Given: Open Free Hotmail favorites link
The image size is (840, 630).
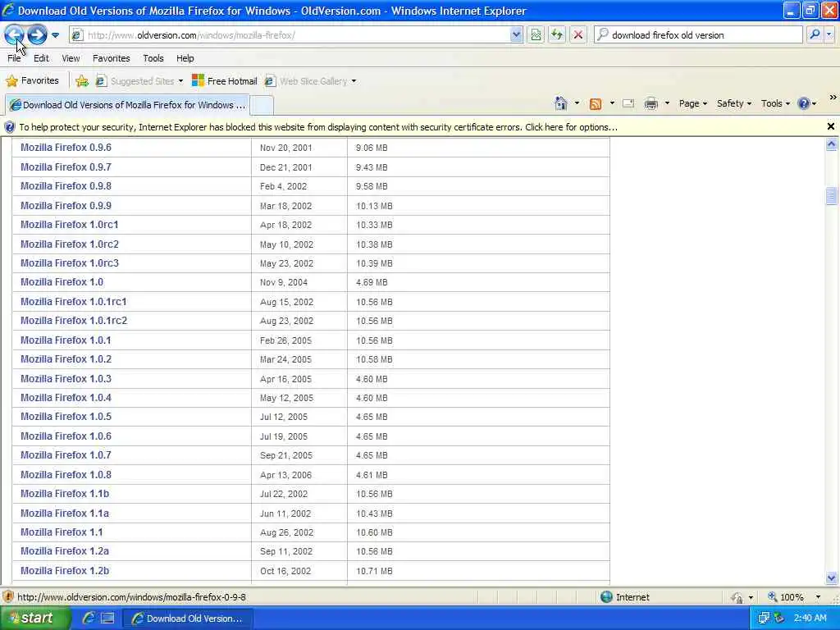Looking at the screenshot, I should point(225,81).
